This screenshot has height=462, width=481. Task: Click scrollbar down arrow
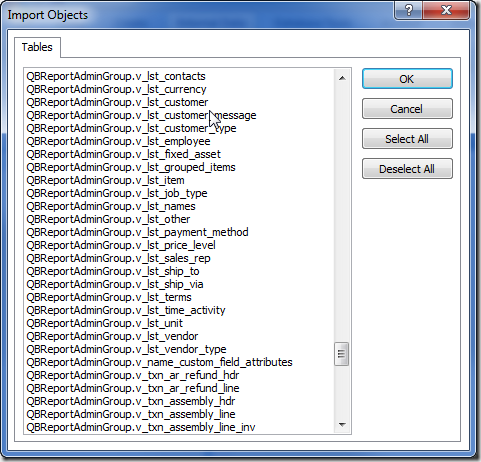pos(342,425)
